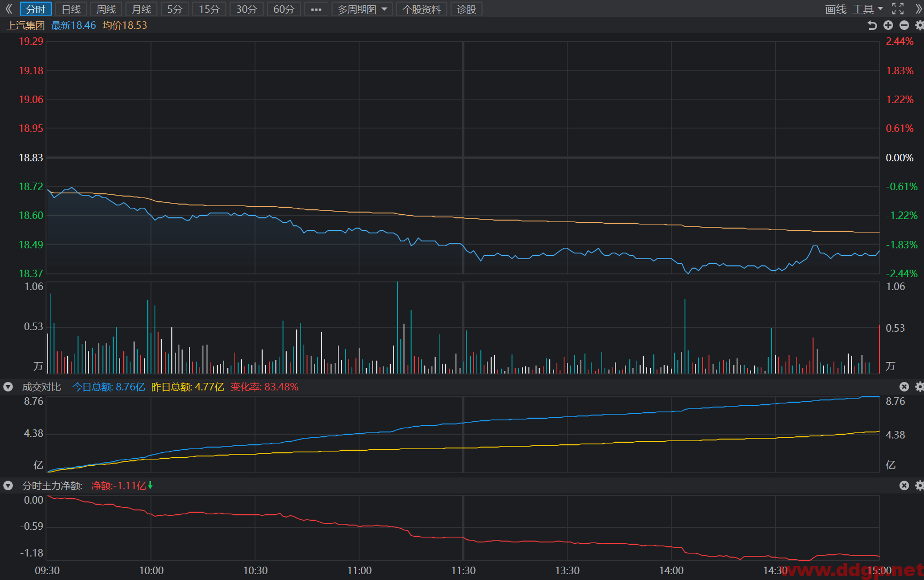The height and width of the screenshot is (580, 924).
Task: Click the 诊股 button
Action: click(x=467, y=9)
